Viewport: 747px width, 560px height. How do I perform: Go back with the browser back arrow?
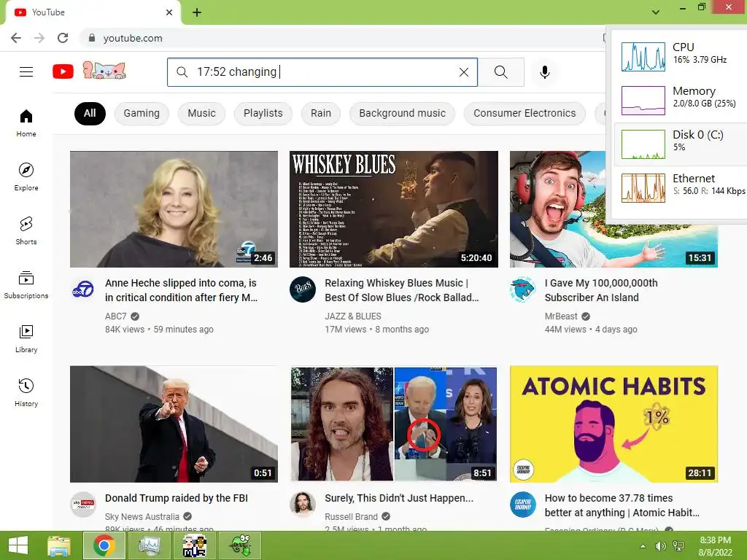pyautogui.click(x=16, y=38)
